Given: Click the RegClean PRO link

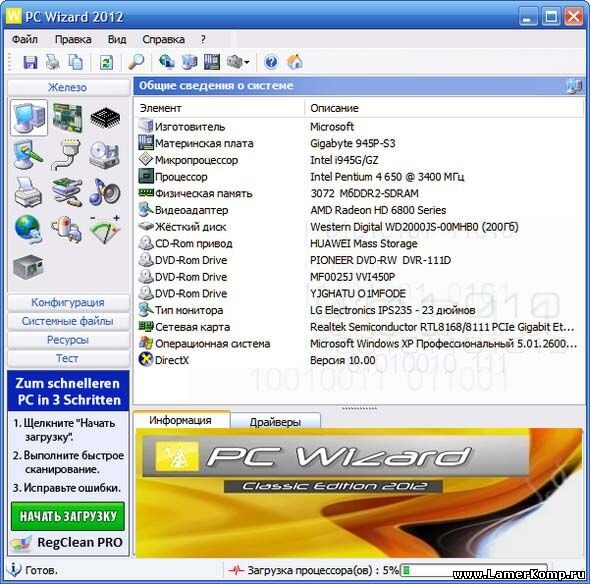Looking at the screenshot, I should click(79, 542).
